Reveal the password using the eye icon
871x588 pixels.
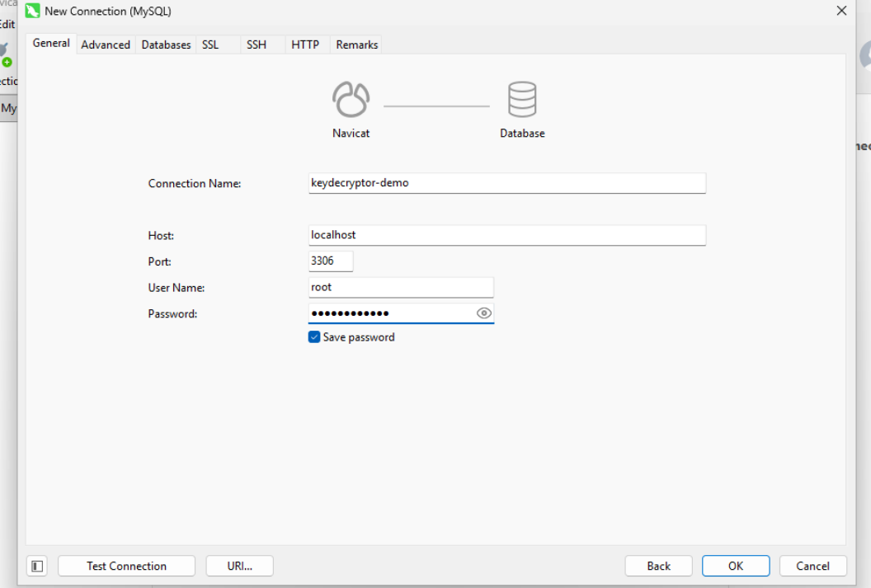pos(484,313)
